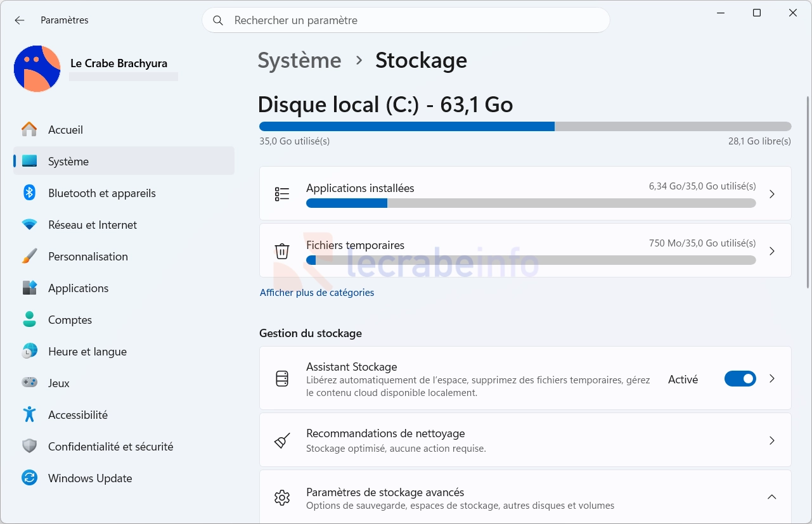Open Assistant Stockage settings chevron
The height and width of the screenshot is (524, 812).
coord(771,379)
